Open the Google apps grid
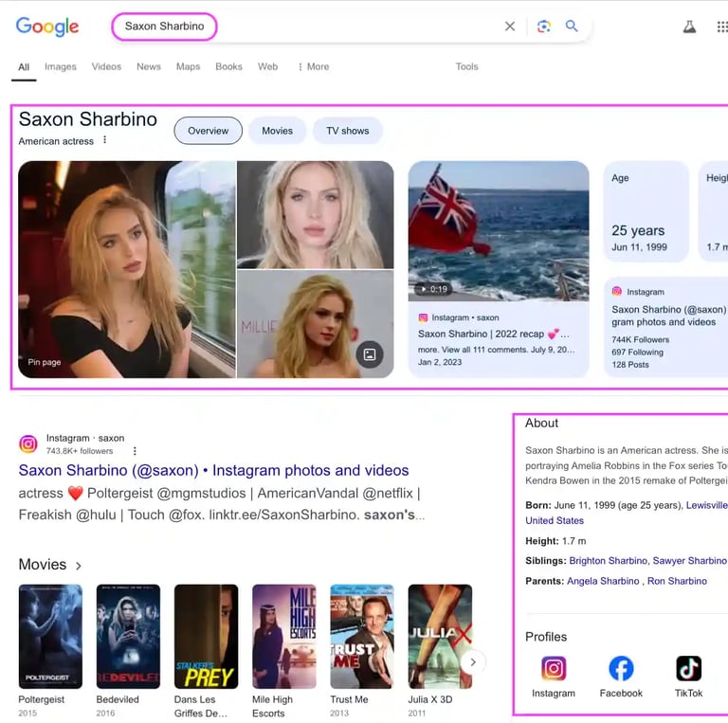Viewport: 728px width, 723px height. (x=722, y=27)
